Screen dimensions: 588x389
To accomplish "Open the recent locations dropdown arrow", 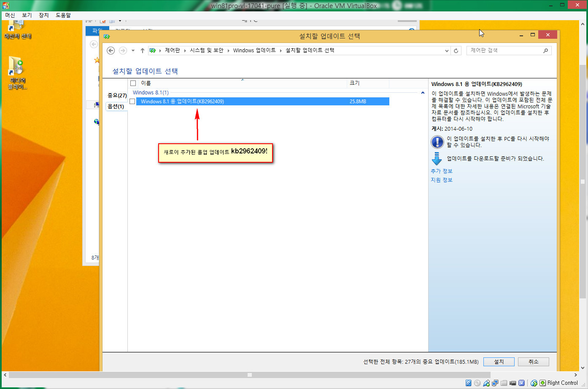I will tap(133, 51).
